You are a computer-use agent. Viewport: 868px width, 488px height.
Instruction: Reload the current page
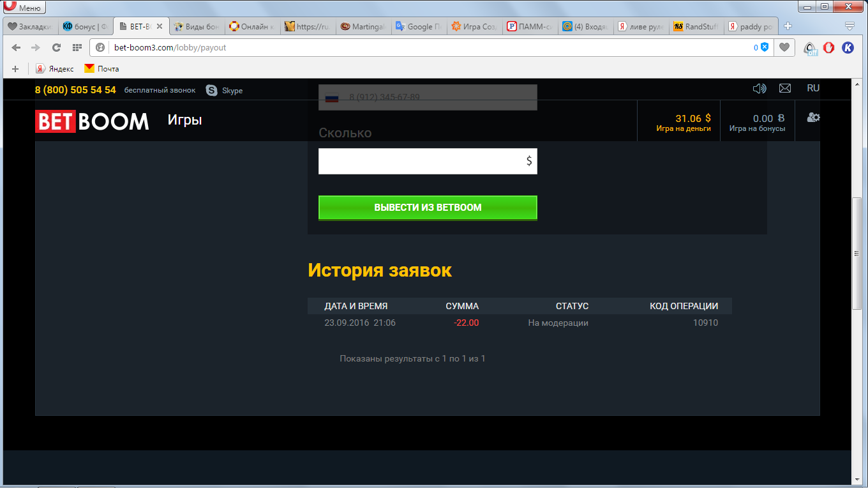(56, 47)
